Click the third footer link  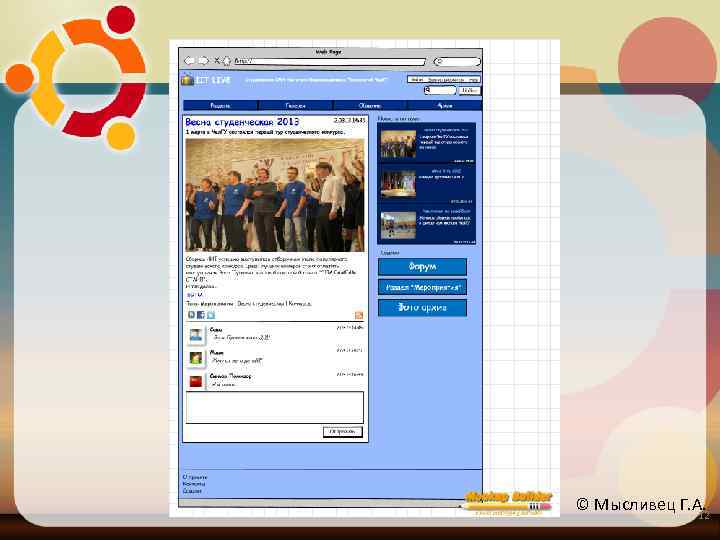click(192, 491)
